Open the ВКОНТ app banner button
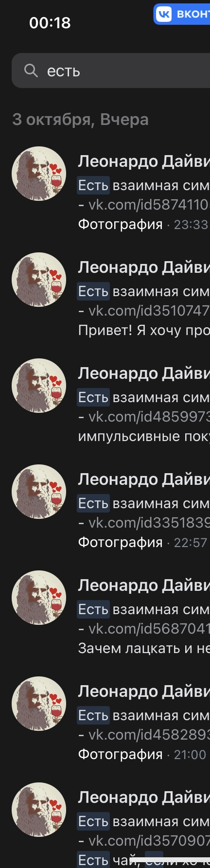210x868 pixels. 182,14
